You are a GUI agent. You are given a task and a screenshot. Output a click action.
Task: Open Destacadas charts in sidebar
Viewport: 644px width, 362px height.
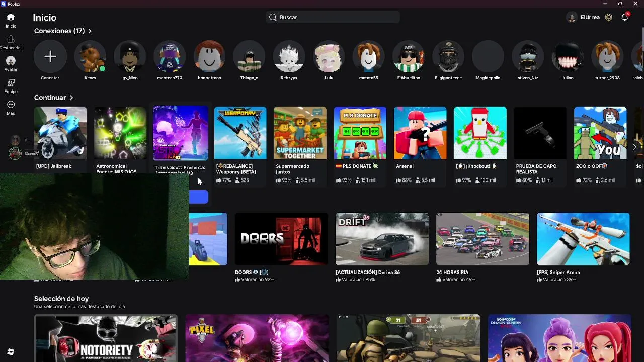[11, 39]
